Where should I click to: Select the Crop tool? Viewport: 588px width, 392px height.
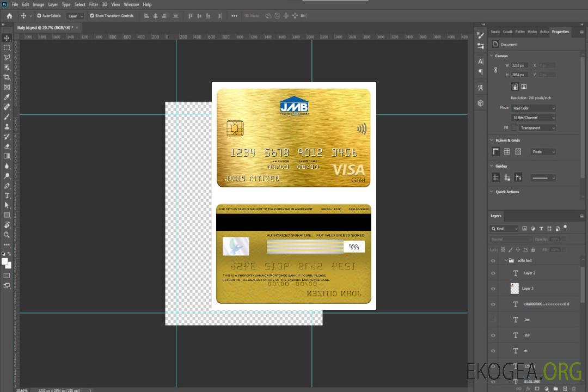tap(7, 77)
